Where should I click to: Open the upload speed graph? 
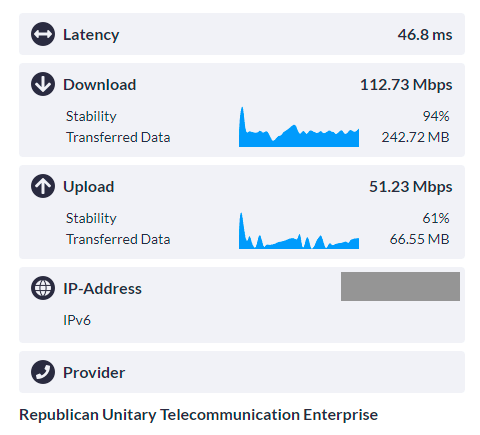299,231
